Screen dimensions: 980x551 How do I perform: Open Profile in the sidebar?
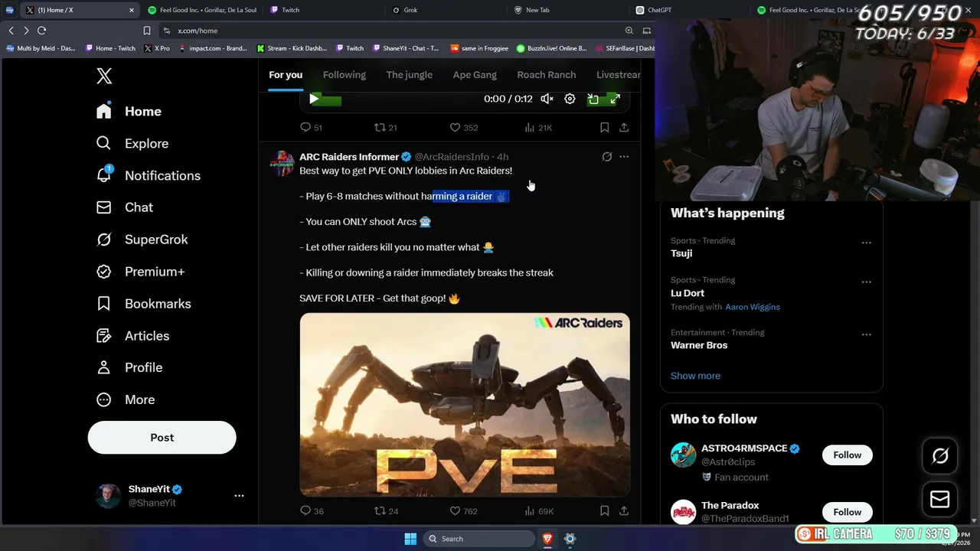(129, 367)
